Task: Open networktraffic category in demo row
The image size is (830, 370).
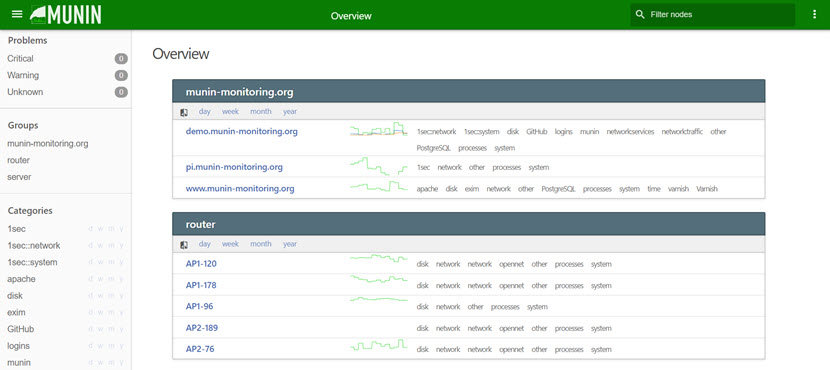Action: 682,132
